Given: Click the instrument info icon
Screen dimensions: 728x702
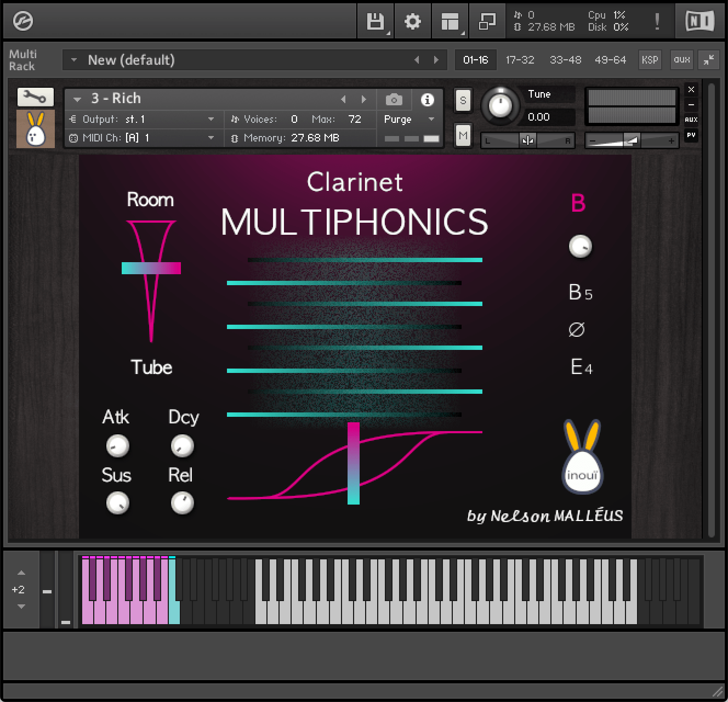Looking at the screenshot, I should 427,99.
